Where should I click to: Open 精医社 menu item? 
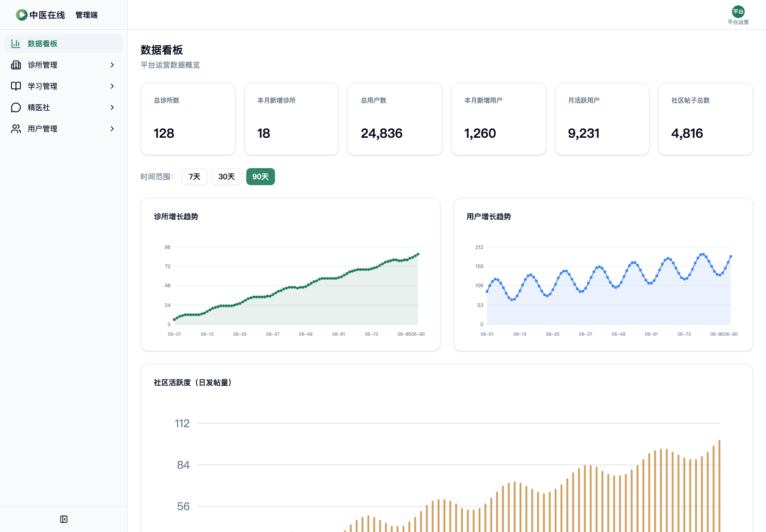(x=63, y=107)
